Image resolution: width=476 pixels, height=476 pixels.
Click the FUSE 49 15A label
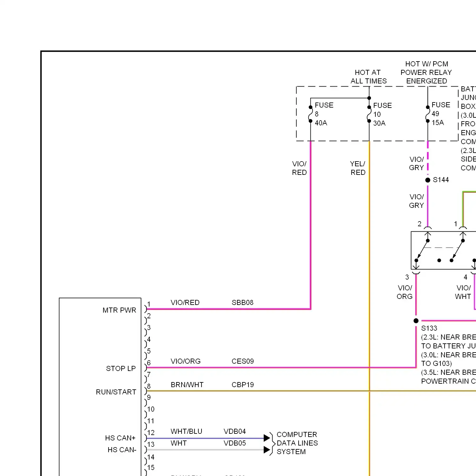pos(441,114)
